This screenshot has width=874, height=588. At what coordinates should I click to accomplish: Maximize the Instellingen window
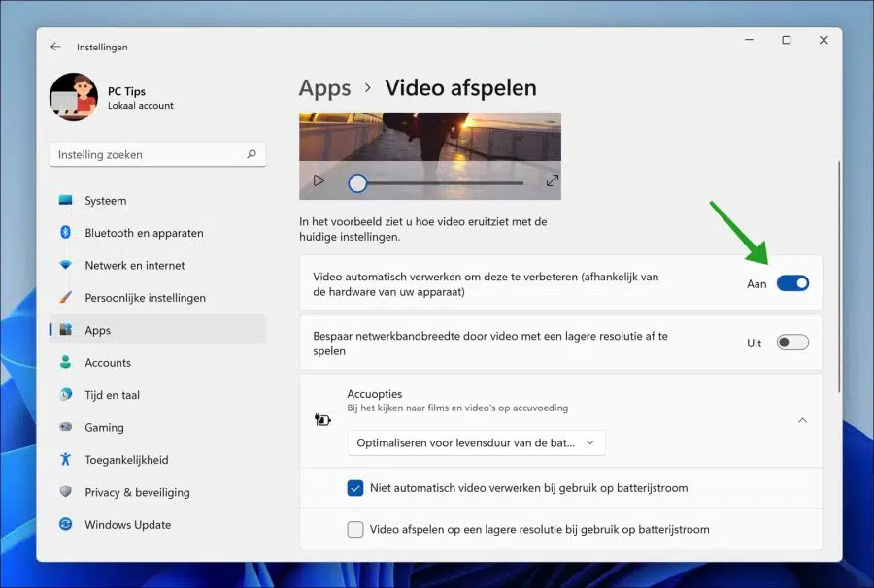pos(786,40)
